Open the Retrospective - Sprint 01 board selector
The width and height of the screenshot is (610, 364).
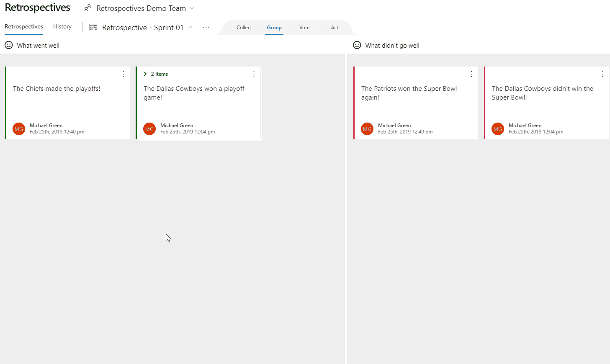coord(190,27)
